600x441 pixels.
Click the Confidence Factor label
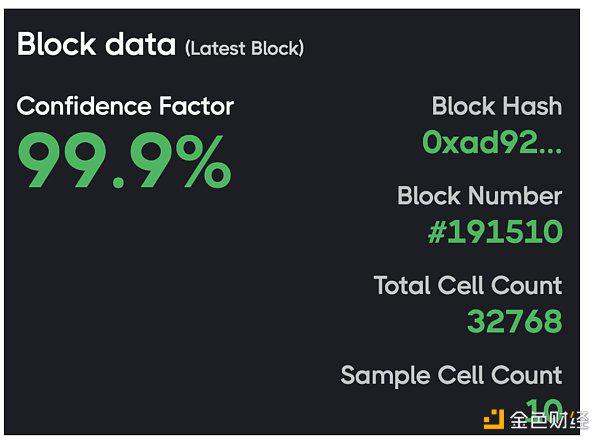[x=125, y=106]
